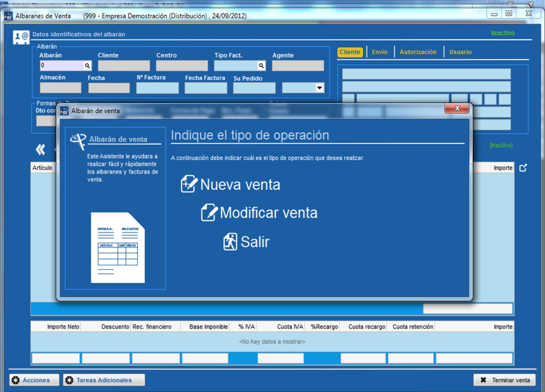The height and width of the screenshot is (392, 545).
Task: Click the Almacén input field
Action: point(60,88)
